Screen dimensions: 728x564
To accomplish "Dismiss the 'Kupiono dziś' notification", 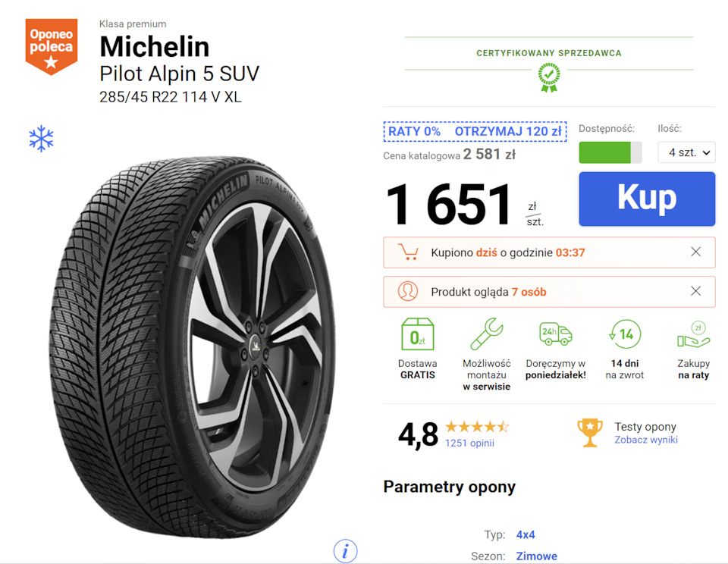I will (x=695, y=252).
